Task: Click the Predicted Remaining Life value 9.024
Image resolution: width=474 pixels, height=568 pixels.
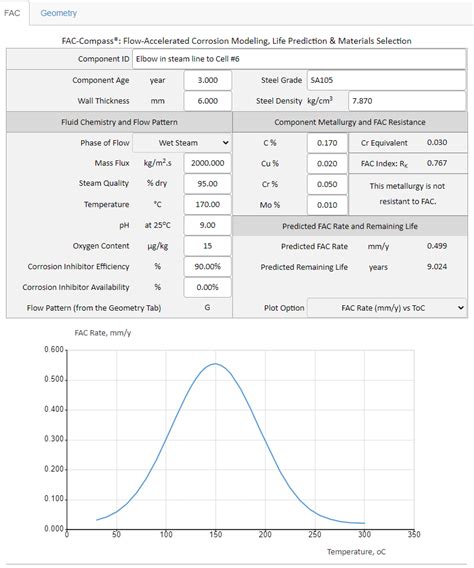Action: (437, 267)
